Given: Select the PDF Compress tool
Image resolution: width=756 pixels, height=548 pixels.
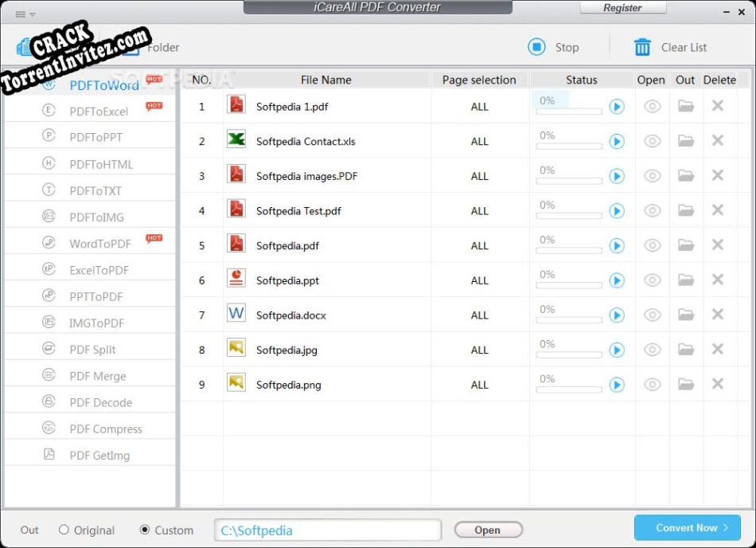Looking at the screenshot, I should pos(104,429).
